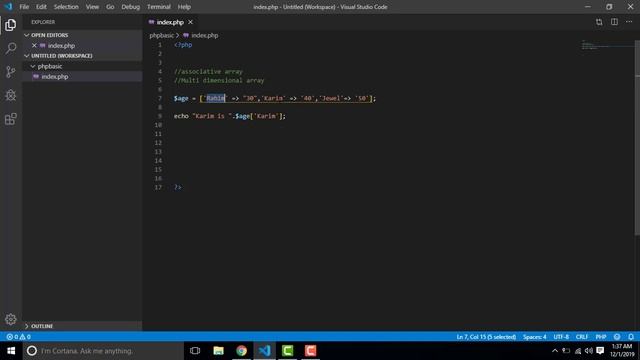Open the Terminal menu
The width and height of the screenshot is (640, 360).
pos(159,7)
